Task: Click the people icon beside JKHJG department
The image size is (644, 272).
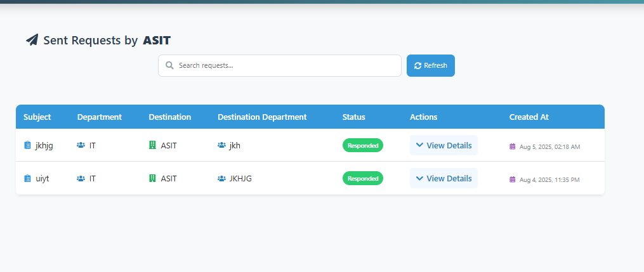Action: tap(222, 178)
